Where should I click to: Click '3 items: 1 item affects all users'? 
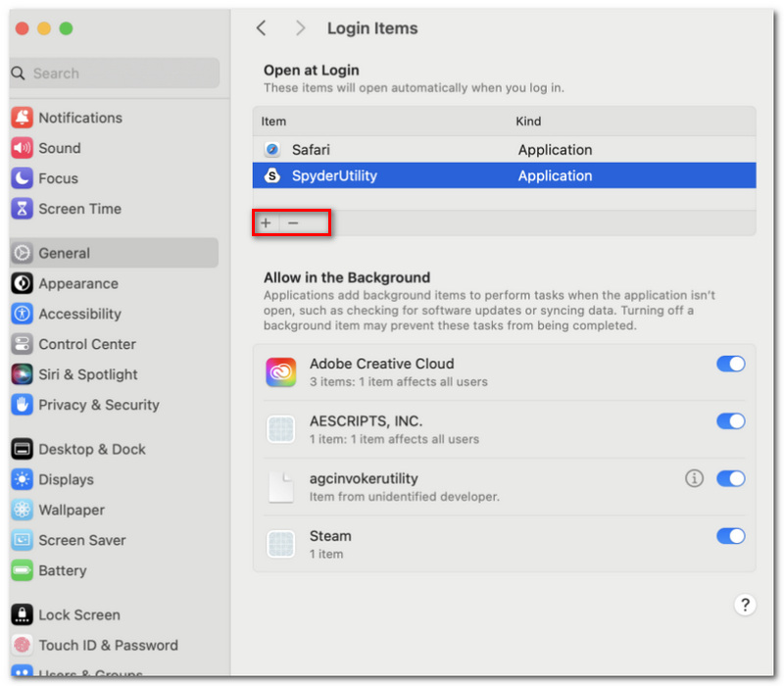398,382
